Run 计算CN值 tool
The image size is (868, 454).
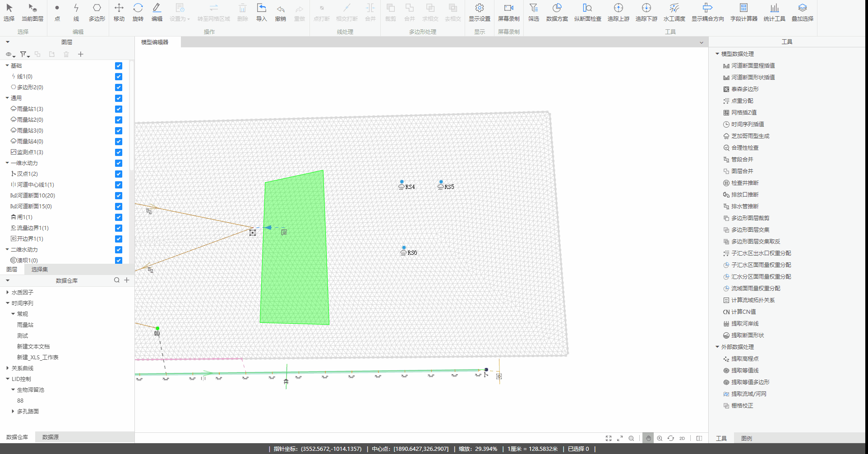[x=739, y=312]
